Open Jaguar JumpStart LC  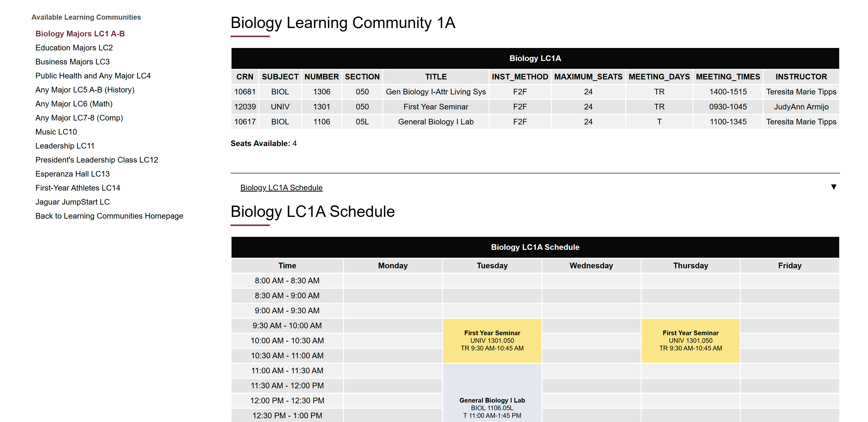[72, 201]
